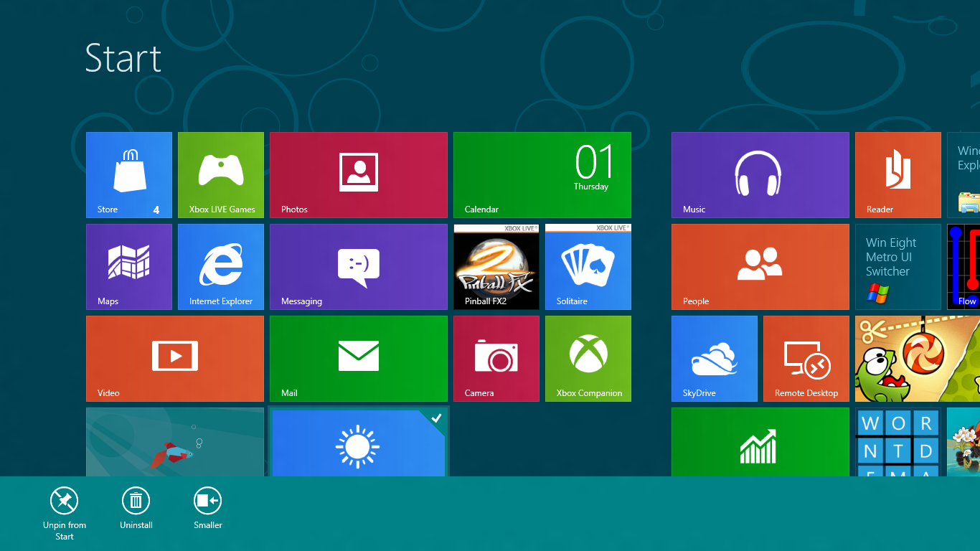Open the Solitaire tile
This screenshot has width=980, height=551.
[588, 267]
